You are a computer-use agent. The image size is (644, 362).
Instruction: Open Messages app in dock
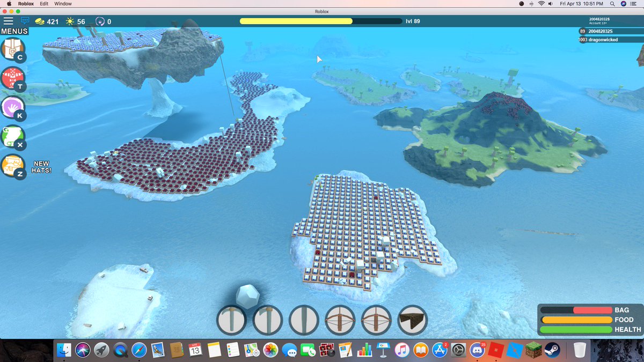pos(290,350)
